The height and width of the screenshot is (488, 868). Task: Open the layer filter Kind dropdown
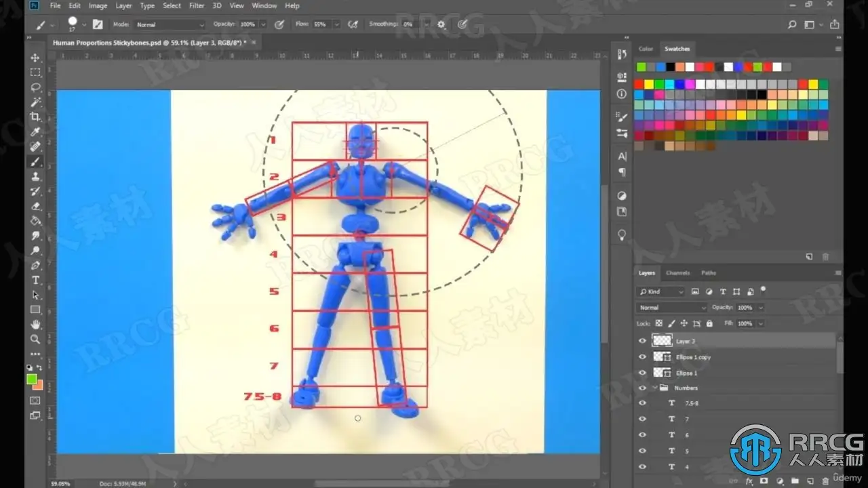click(x=662, y=291)
